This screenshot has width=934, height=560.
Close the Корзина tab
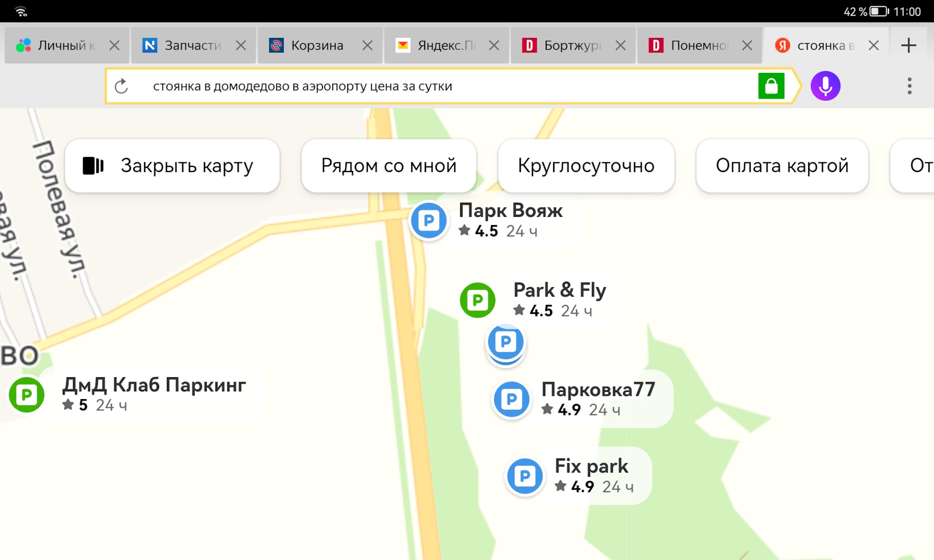click(x=367, y=46)
